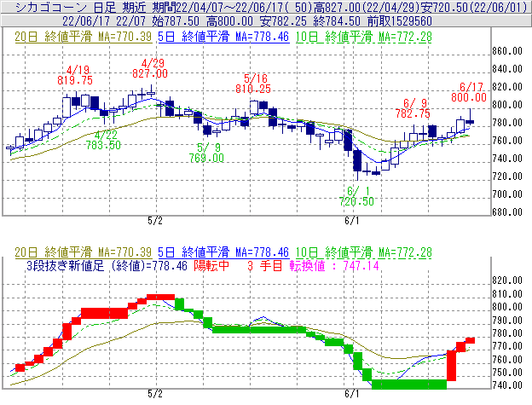Click the 5/2 date marker under candlestick chart

click(155, 221)
